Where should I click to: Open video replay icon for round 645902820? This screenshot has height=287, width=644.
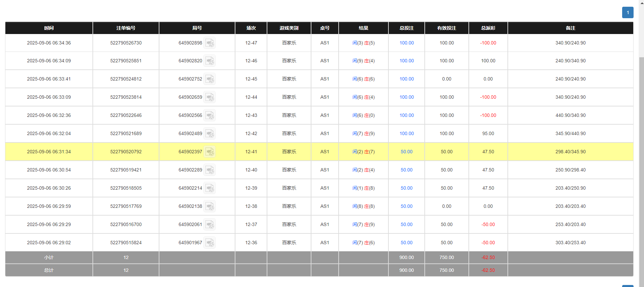point(210,61)
